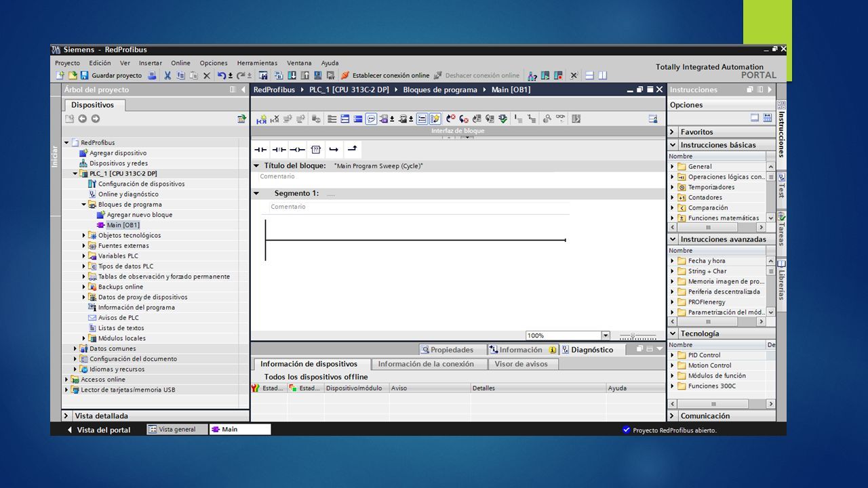Open the Proyecto menu

click(67, 63)
